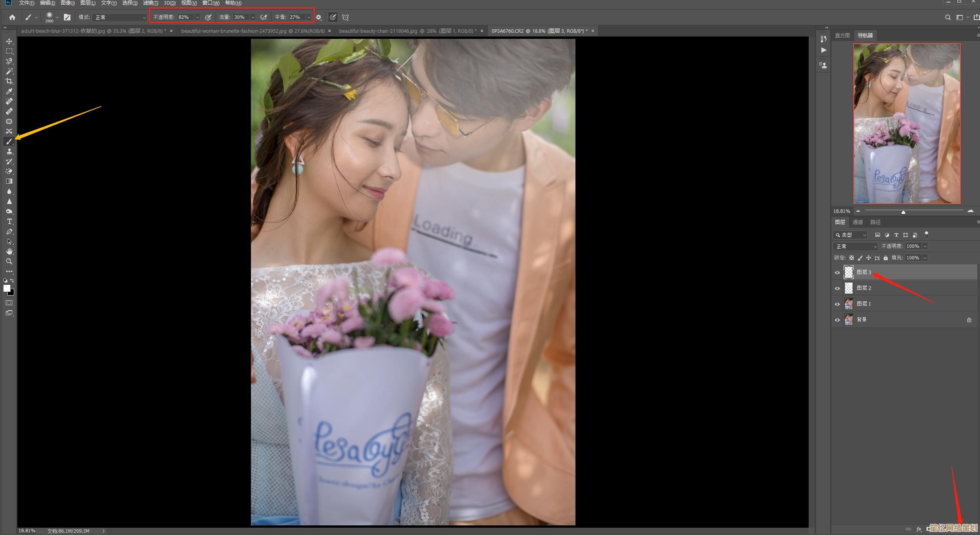This screenshot has height=535, width=980.
Task: Select the Zoom tool in toolbar
Action: click(9, 262)
